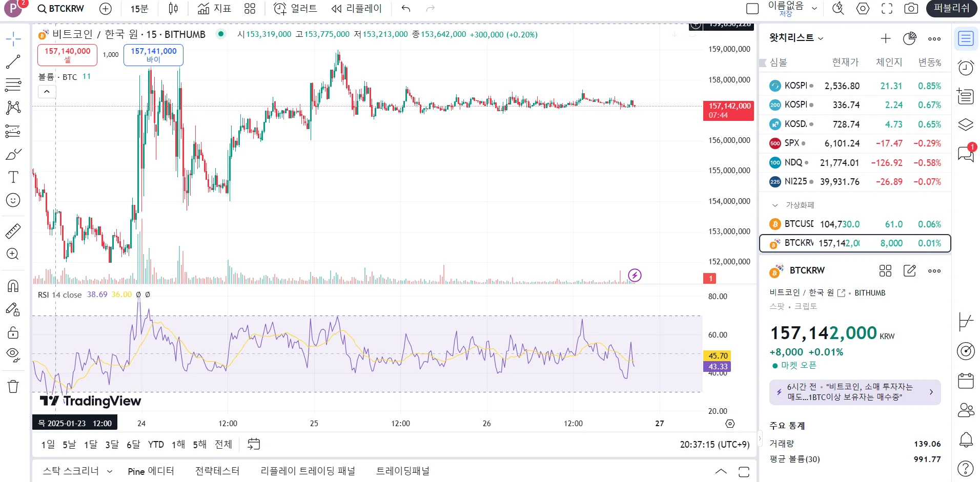Expand the 왓치리스트 dropdown

797,38
